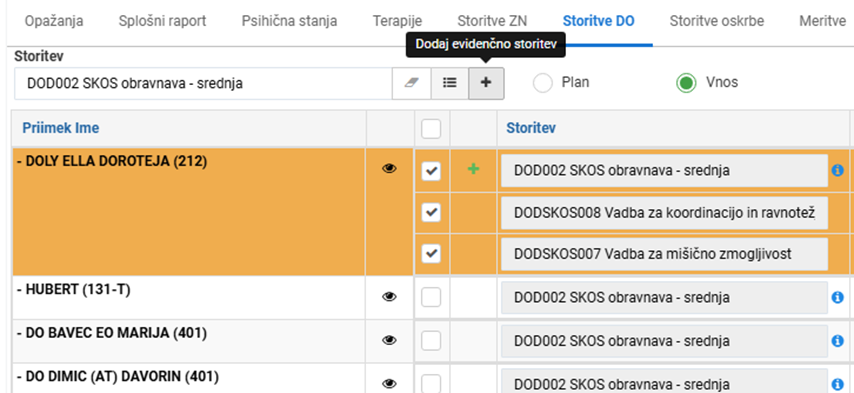Image resolution: width=854 pixels, height=393 pixels.
Task: Select the Storitve DO tab
Action: point(599,21)
